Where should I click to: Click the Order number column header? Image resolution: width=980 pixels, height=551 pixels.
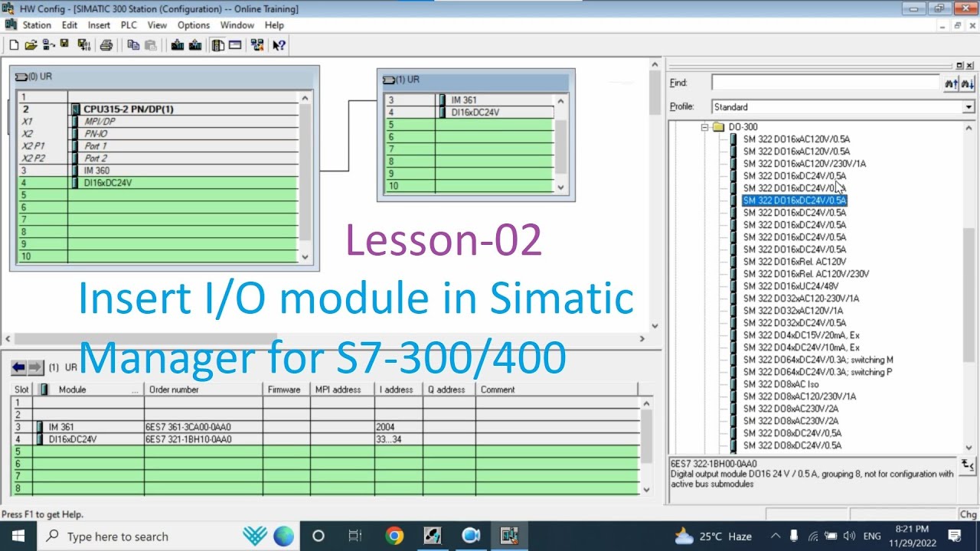tap(203, 390)
